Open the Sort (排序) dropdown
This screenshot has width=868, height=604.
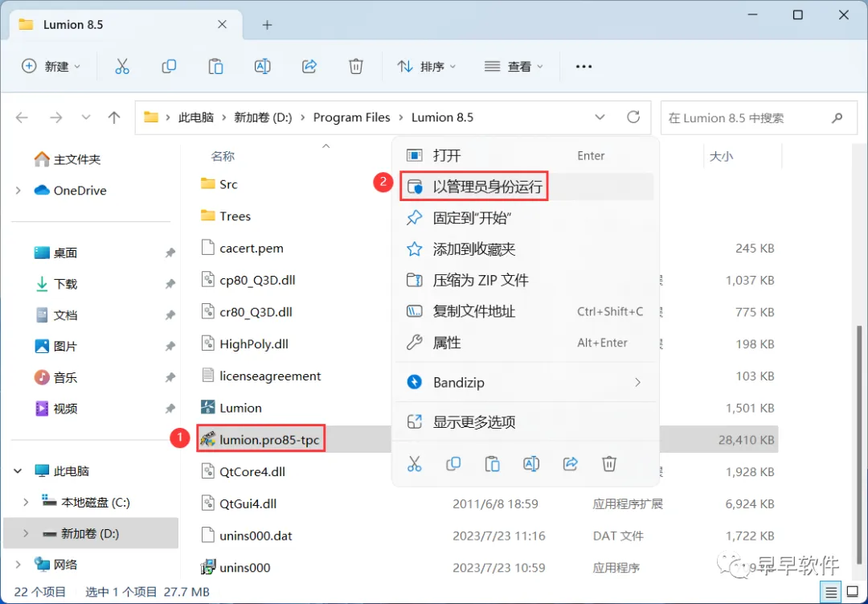(426, 67)
